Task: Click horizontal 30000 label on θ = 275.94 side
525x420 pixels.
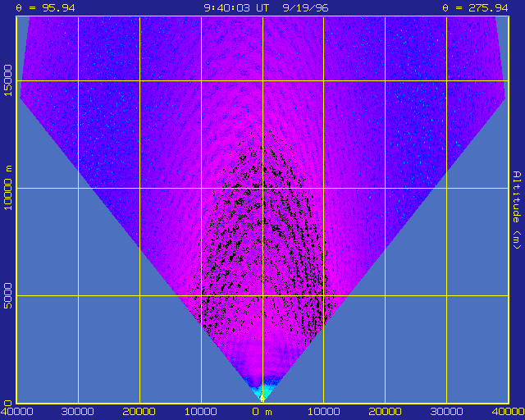Action: coord(446,412)
